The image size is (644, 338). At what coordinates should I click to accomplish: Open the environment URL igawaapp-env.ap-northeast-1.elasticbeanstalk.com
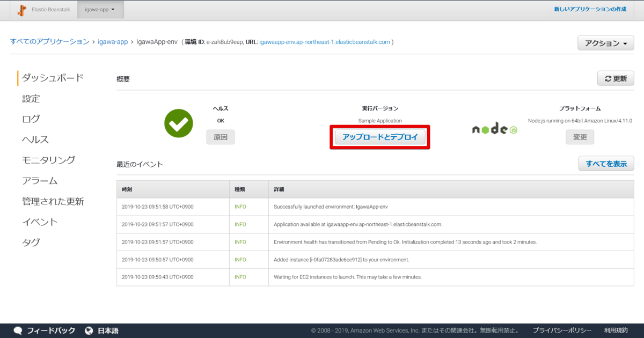[325, 41]
